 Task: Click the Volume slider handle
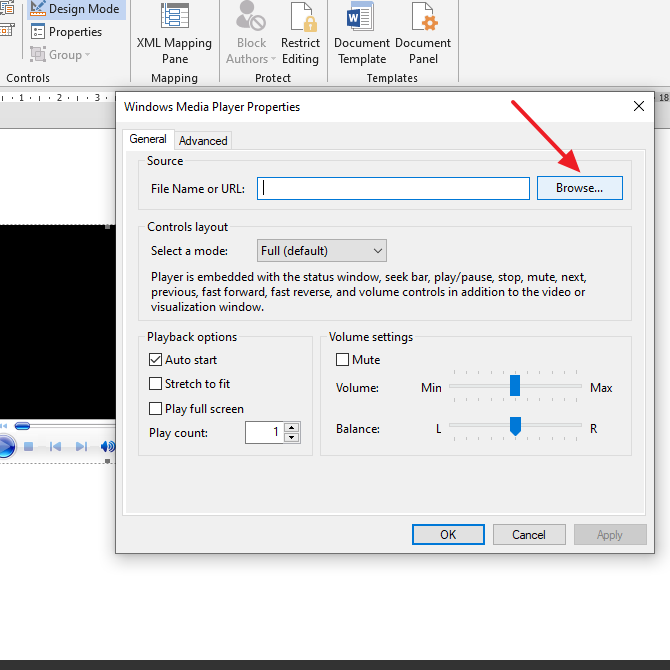[x=515, y=386]
